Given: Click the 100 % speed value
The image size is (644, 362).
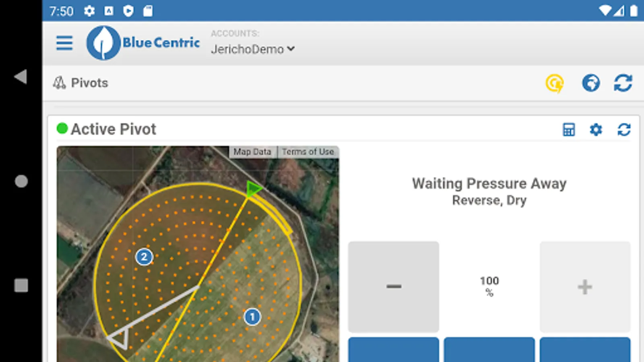Looking at the screenshot, I should pyautogui.click(x=489, y=286).
